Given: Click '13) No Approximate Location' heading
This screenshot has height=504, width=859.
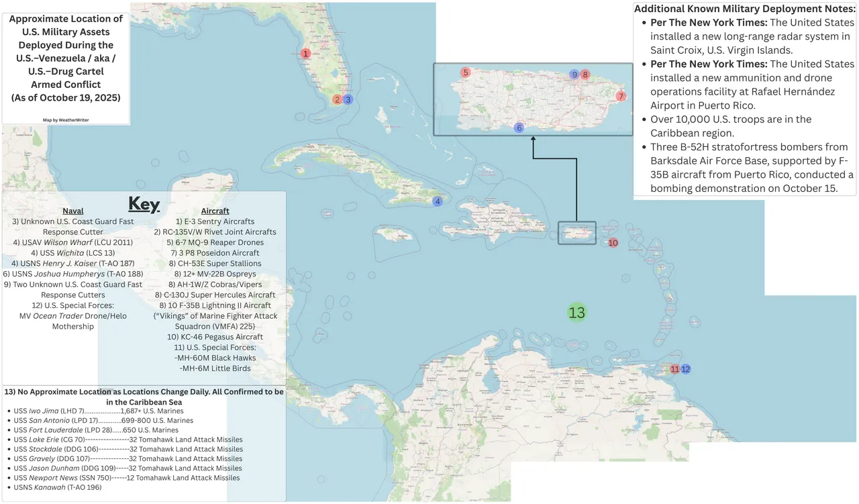Looking at the screenshot, I should (x=144, y=396).
